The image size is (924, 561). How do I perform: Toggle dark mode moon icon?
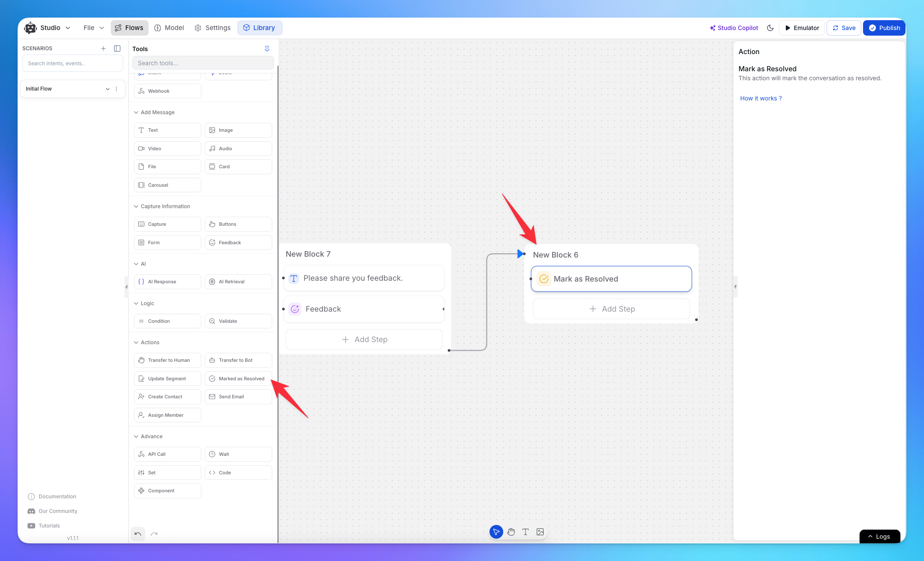pyautogui.click(x=770, y=28)
